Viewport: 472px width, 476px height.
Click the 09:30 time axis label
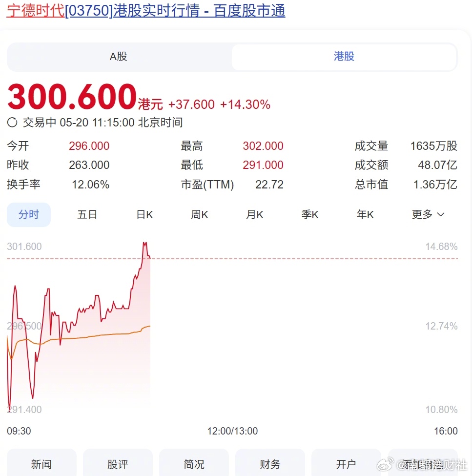click(19, 431)
